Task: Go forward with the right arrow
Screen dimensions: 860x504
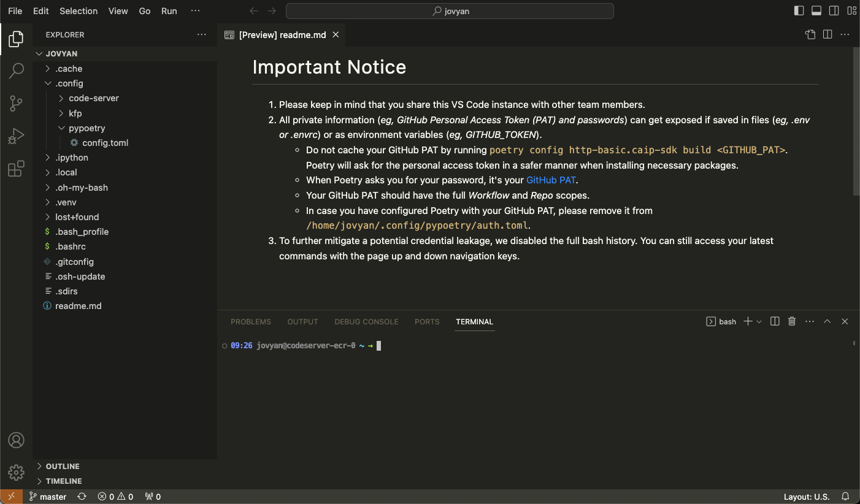Action: [272, 11]
